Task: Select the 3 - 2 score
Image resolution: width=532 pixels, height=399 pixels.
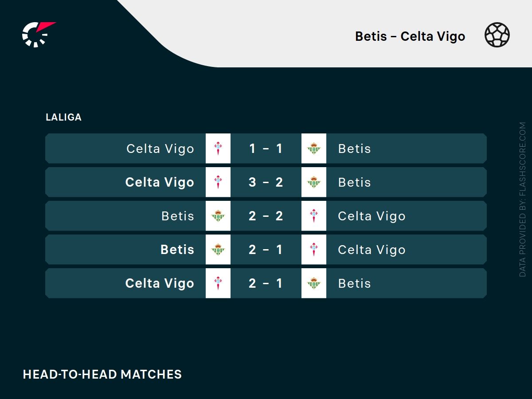Action: [266, 182]
